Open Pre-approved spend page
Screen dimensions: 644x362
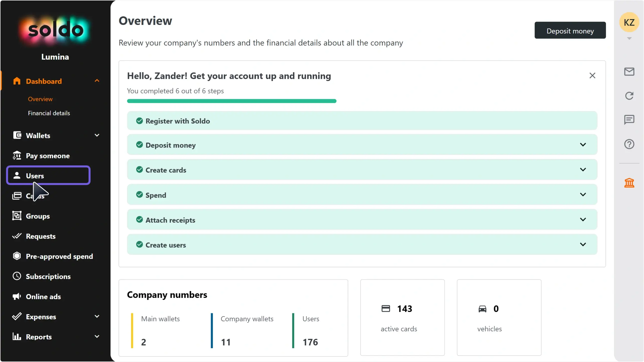59,256
